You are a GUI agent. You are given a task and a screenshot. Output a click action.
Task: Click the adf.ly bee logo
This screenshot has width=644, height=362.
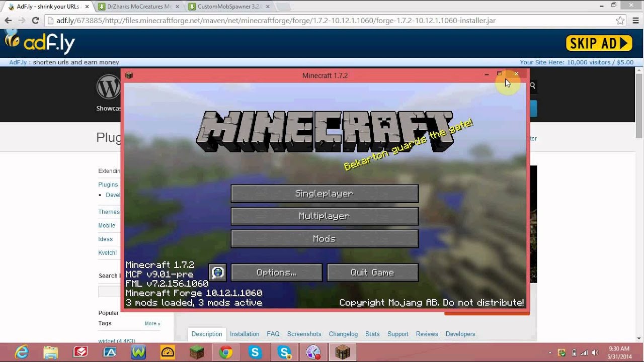pyautogui.click(x=40, y=42)
